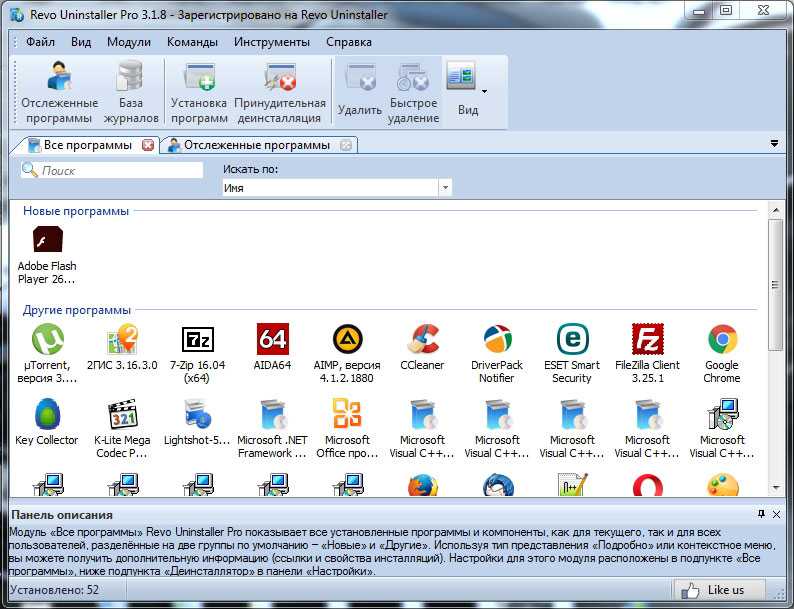Select the Firefox icon in bottom row
794x609 pixels.
[422, 484]
